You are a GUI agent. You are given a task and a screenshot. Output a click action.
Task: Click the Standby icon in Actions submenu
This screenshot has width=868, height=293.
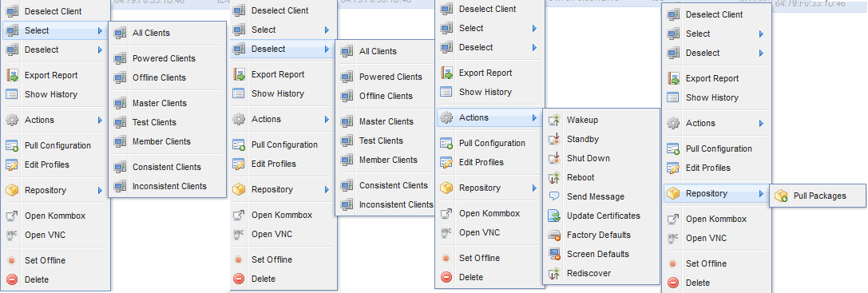pos(555,139)
